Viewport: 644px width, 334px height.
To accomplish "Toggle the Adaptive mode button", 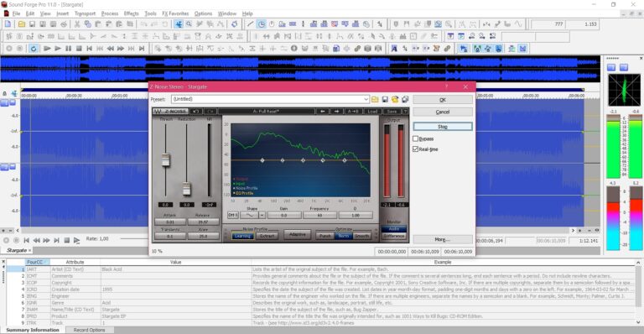I will point(298,235).
